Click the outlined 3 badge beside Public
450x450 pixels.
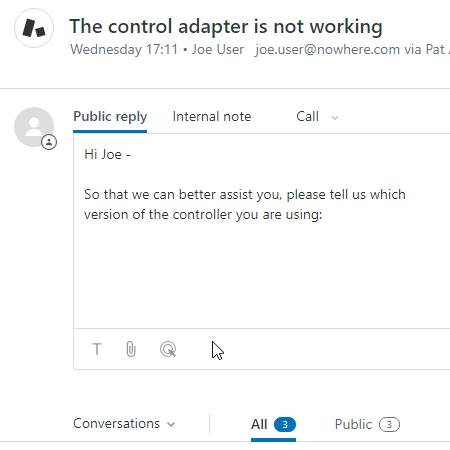(x=389, y=424)
